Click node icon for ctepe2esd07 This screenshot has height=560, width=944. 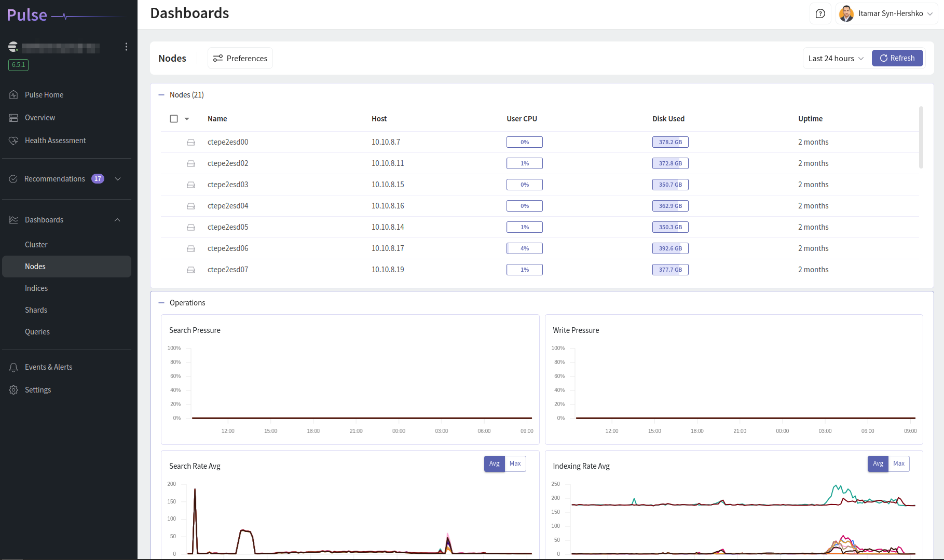point(191,270)
